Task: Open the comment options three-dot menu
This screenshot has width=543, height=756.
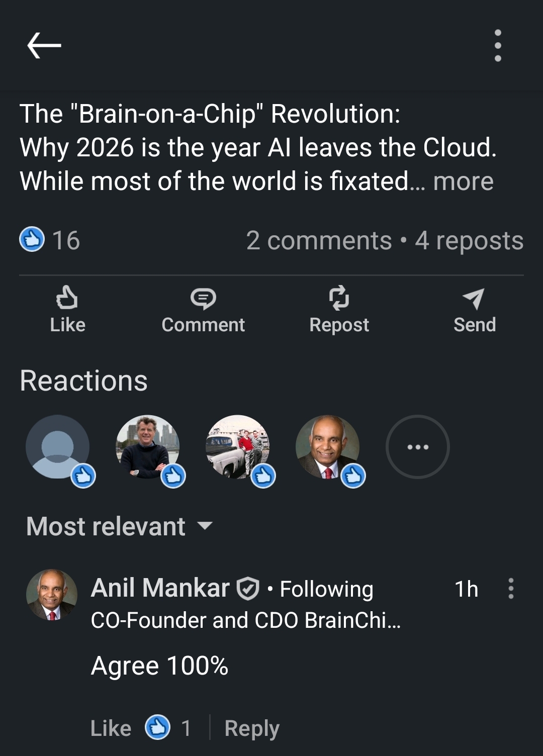Action: click(x=511, y=588)
